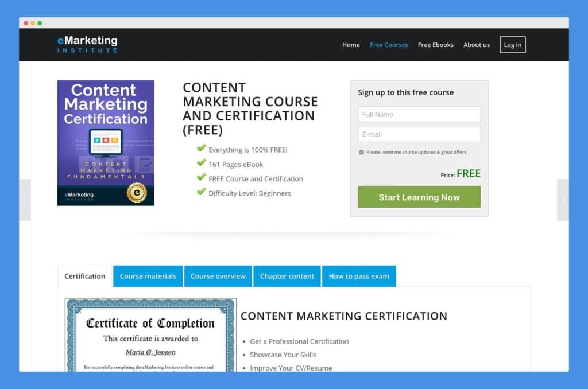588x389 pixels.
Task: Click the checkmark beside "FREE Course and Certification"
Action: [x=201, y=178]
